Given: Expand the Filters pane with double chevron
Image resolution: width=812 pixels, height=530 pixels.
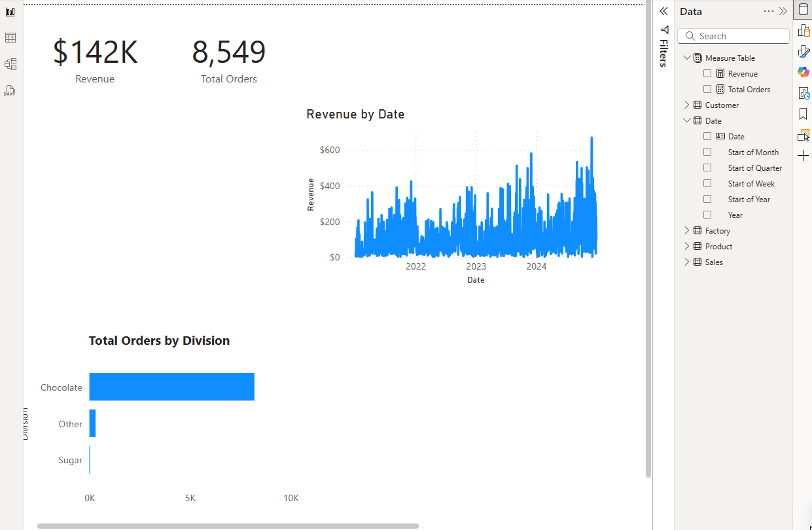Looking at the screenshot, I should (663, 11).
